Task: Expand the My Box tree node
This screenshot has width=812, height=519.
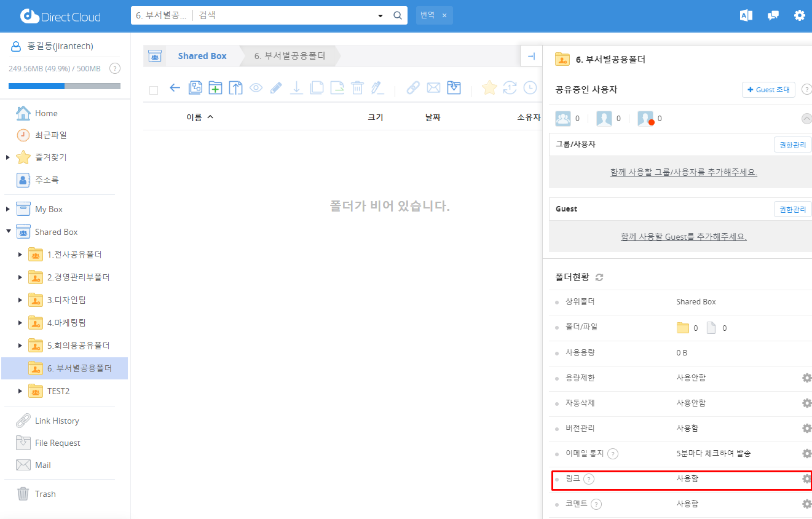Action: [8, 209]
